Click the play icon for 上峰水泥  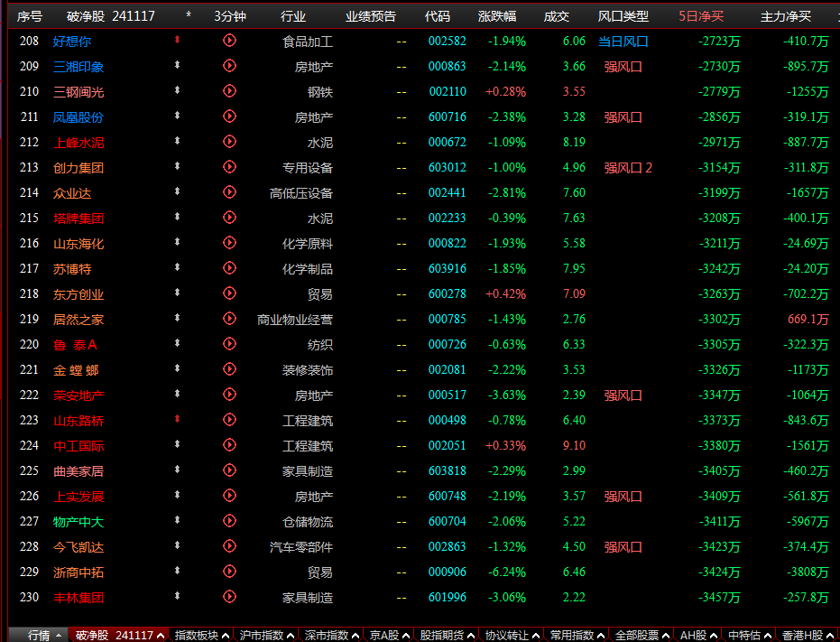point(229,142)
